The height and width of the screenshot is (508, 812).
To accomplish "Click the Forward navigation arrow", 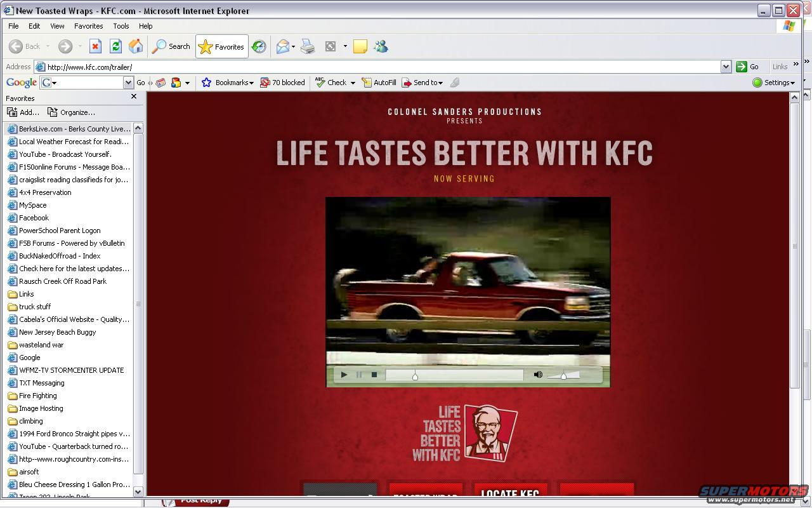I will [x=65, y=46].
